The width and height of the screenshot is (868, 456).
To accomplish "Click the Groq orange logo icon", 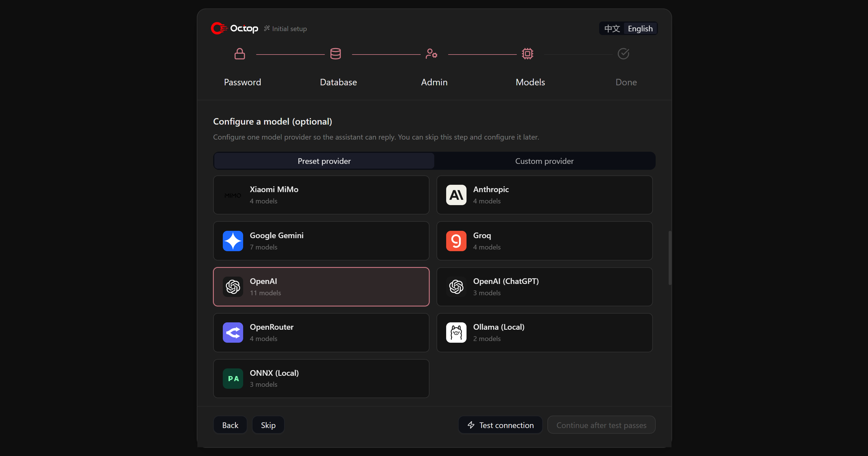I will point(456,241).
